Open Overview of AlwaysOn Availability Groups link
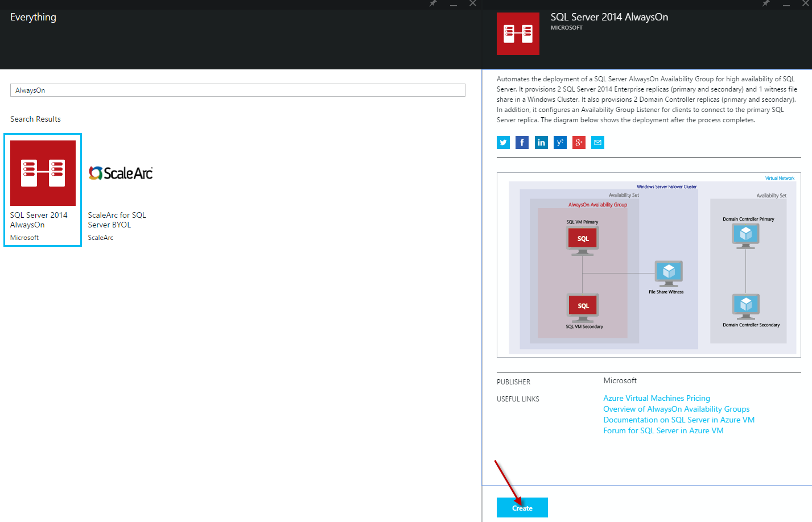Viewport: 812px width, 522px height. coord(676,409)
